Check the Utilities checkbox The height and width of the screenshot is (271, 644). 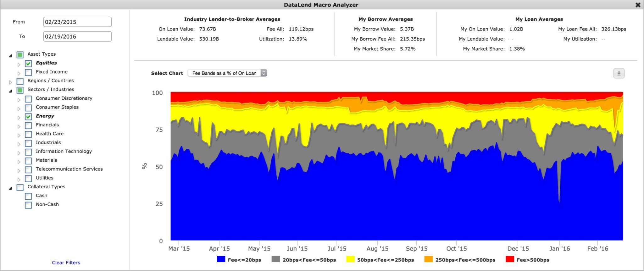[28, 179]
